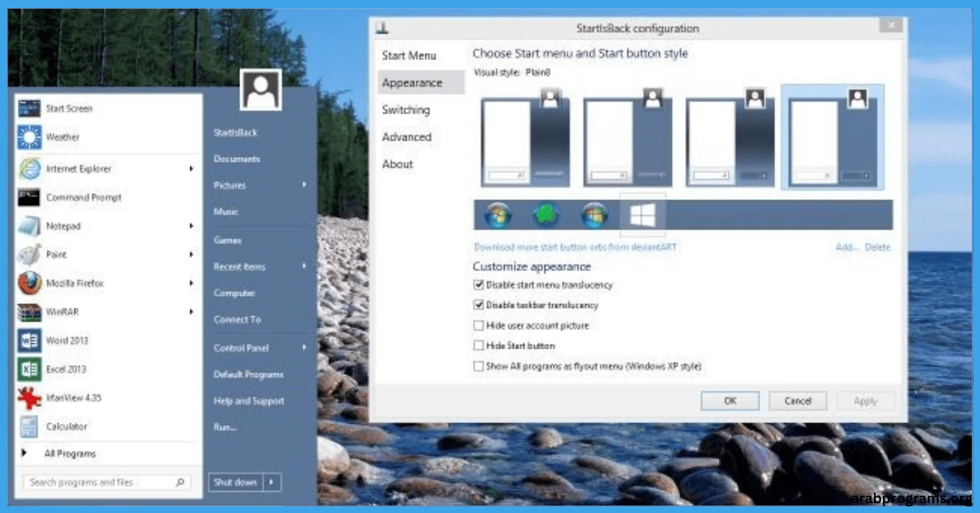Open Internet Explorer icon in start menu
980x513 pixels.
tap(29, 168)
